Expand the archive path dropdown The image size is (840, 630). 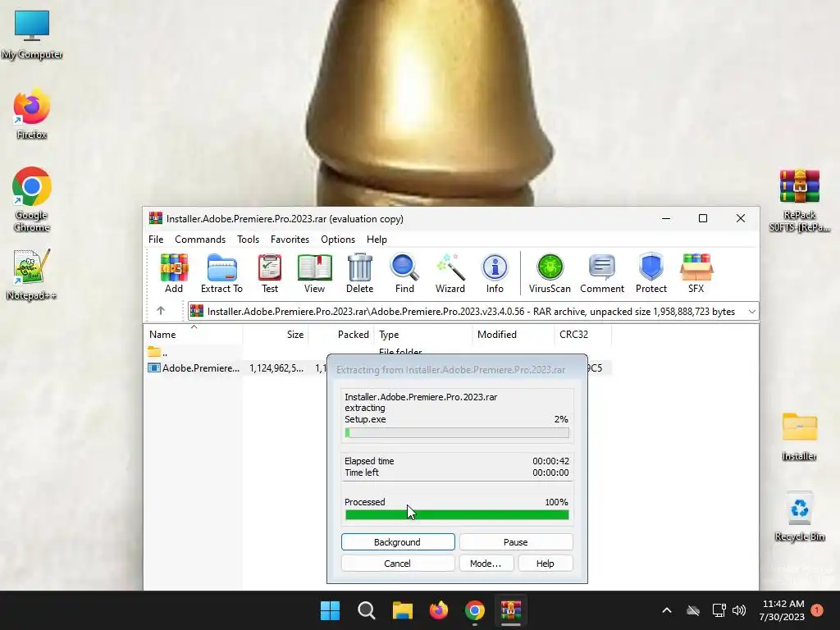[751, 311]
